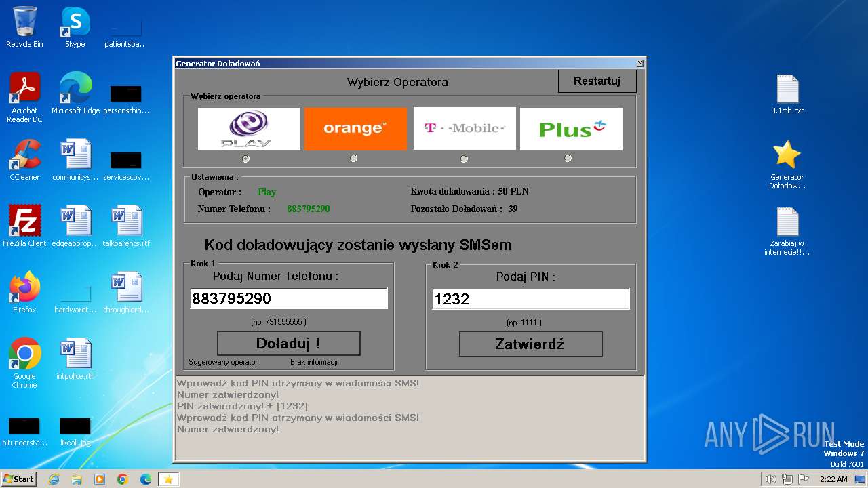Image resolution: width=868 pixels, height=488 pixels.
Task: Switch to Generator star taskbar item
Action: pyautogui.click(x=169, y=479)
